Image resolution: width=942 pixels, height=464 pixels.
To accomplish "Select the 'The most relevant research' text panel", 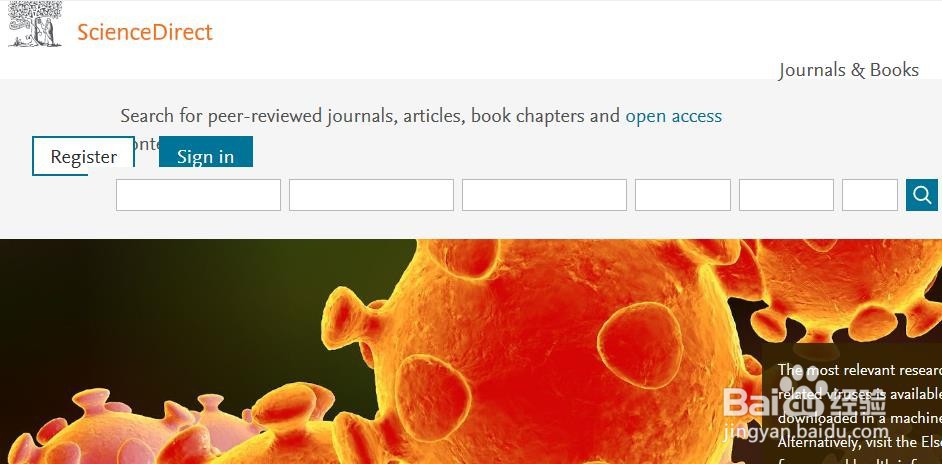I will 852,403.
